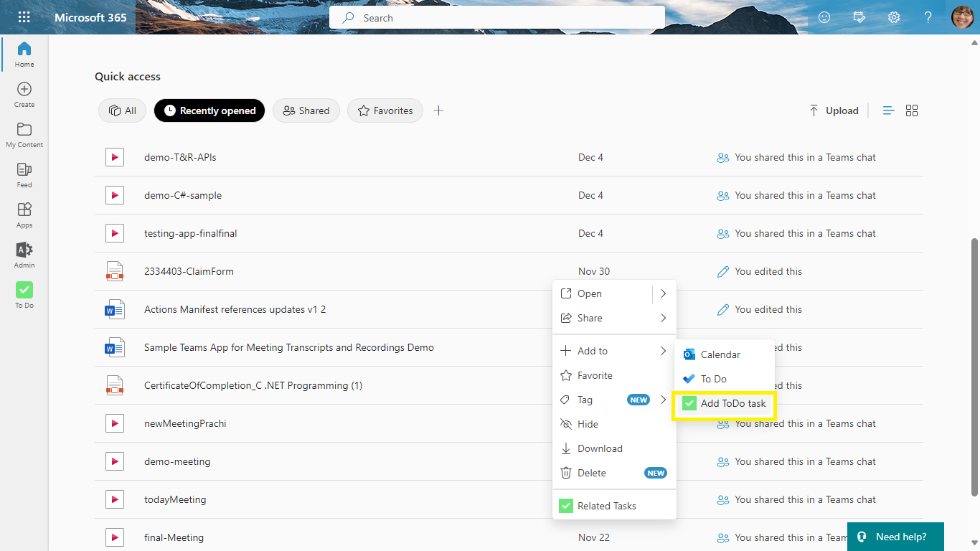Viewport: 980px width, 551px height.
Task: Select Add ToDo task submenu item
Action: tap(725, 403)
